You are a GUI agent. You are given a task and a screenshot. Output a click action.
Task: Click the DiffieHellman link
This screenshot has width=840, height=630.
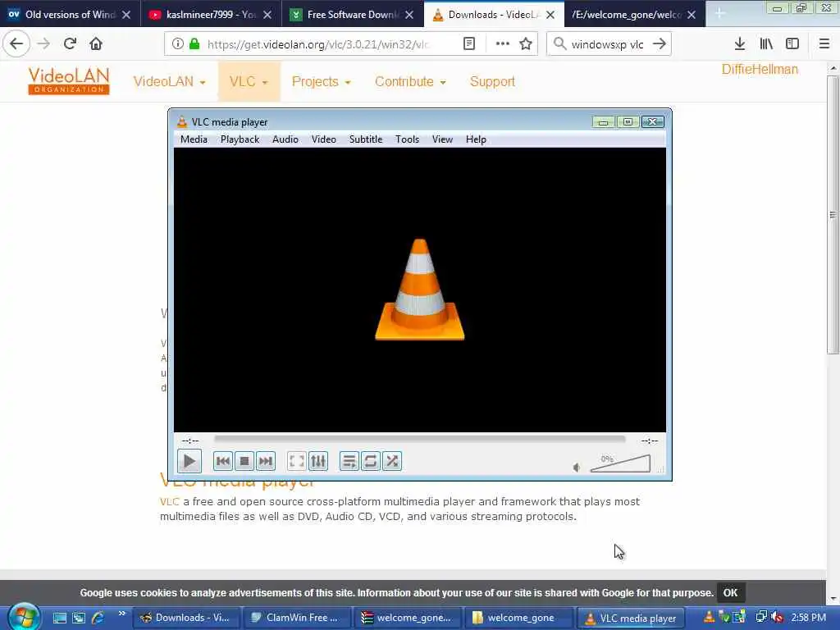[x=760, y=69]
